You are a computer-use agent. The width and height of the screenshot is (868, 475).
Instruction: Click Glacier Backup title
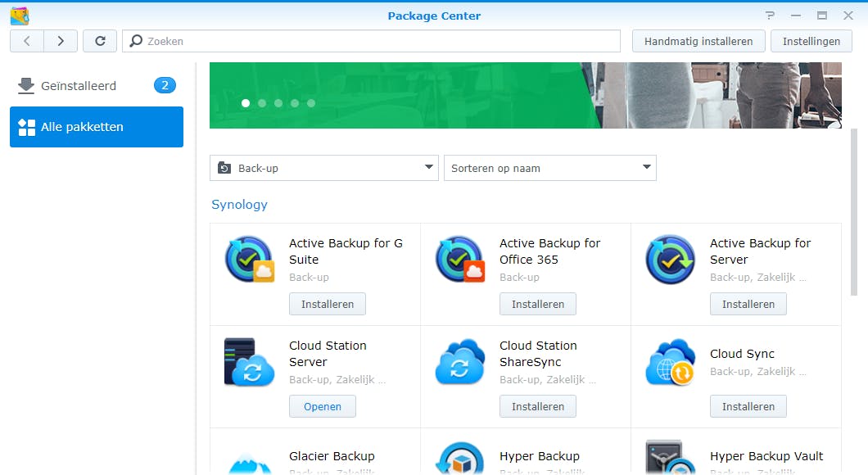coord(332,456)
